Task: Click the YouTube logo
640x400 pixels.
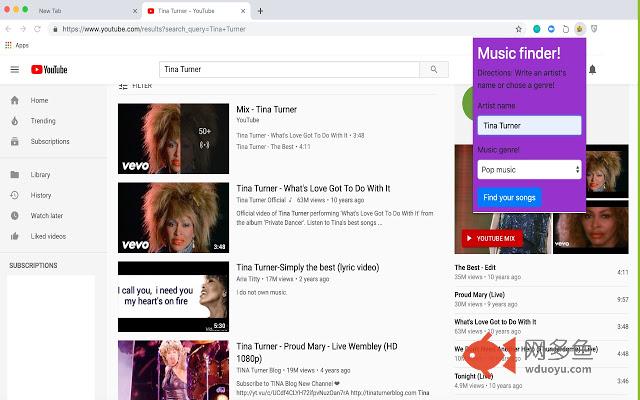Action: click(x=49, y=69)
